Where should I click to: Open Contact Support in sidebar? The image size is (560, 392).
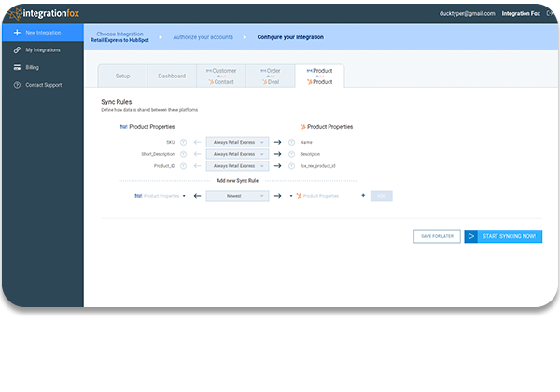click(x=43, y=85)
